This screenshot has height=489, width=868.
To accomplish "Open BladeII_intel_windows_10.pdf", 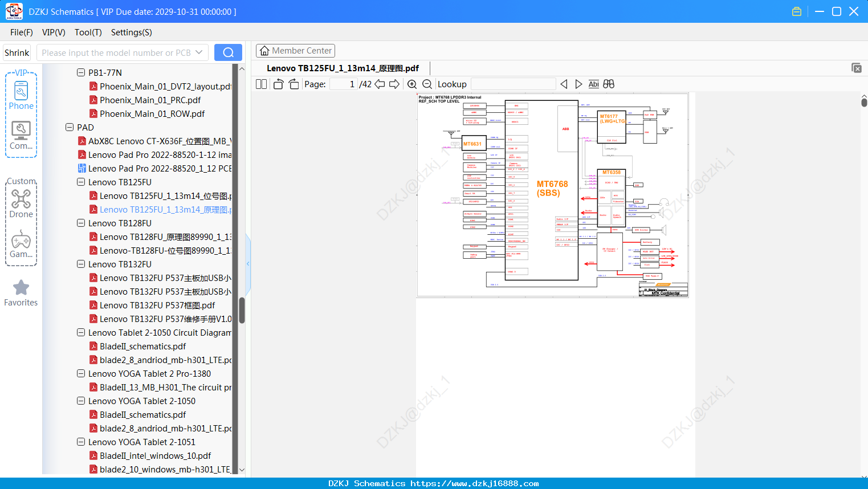I will (x=150, y=455).
